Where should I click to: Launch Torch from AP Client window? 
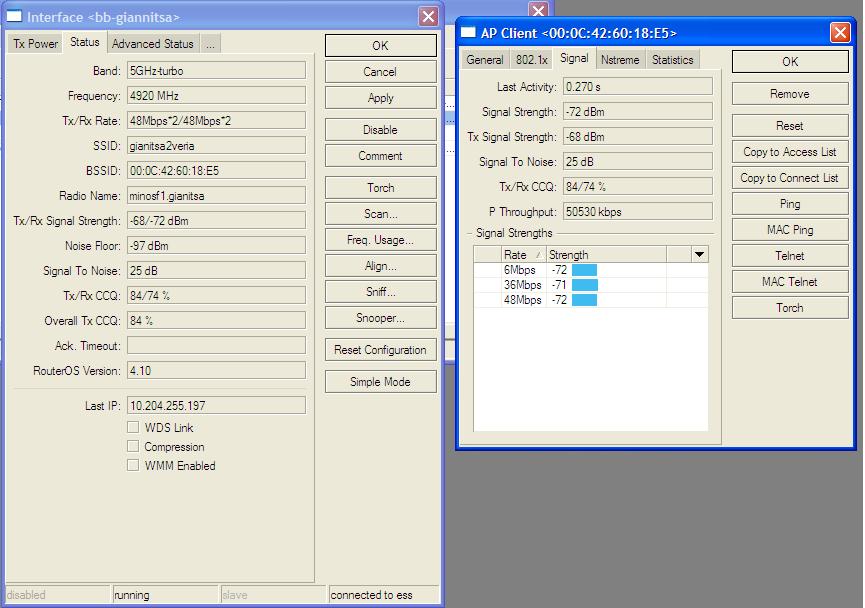[790, 307]
